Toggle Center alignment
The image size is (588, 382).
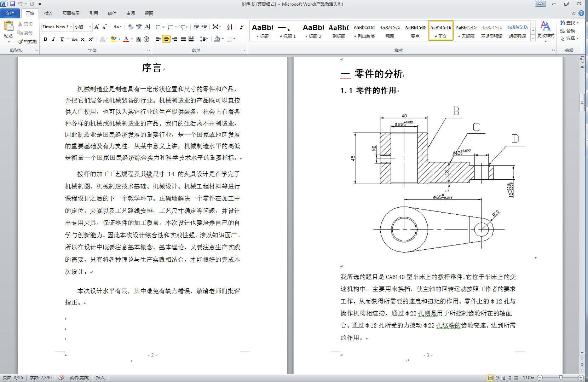click(x=166, y=39)
